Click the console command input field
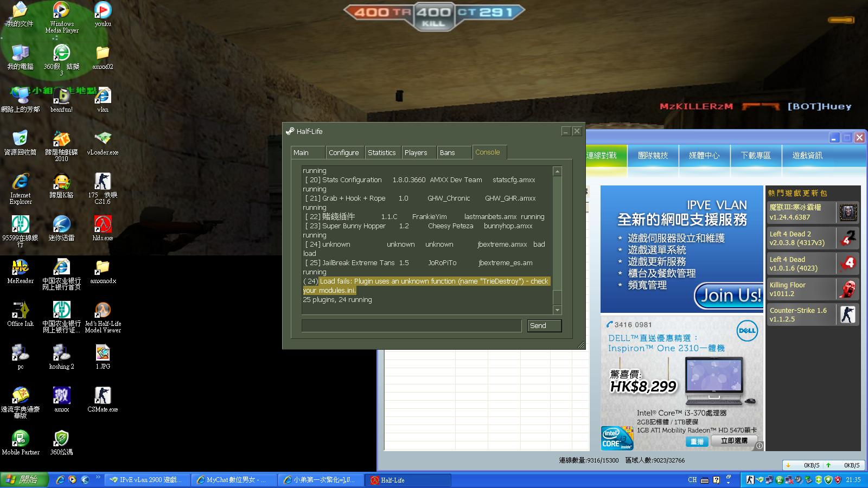 pyautogui.click(x=411, y=325)
